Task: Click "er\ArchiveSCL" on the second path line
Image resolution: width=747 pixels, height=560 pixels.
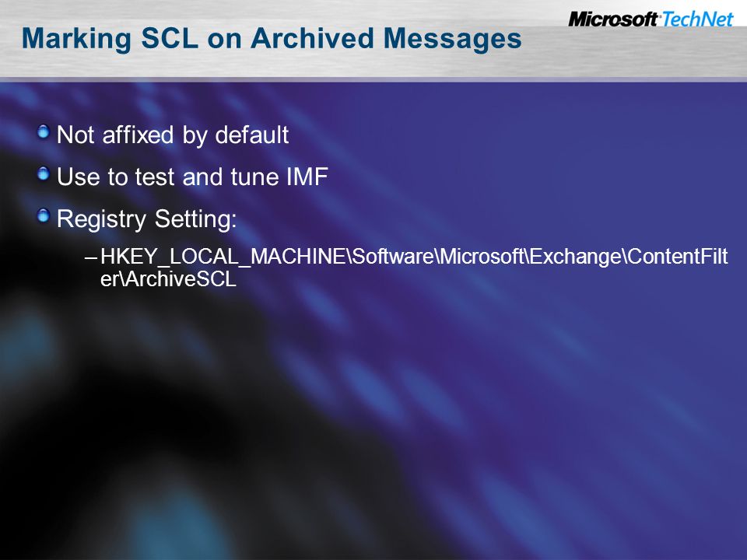Action: tap(168, 279)
